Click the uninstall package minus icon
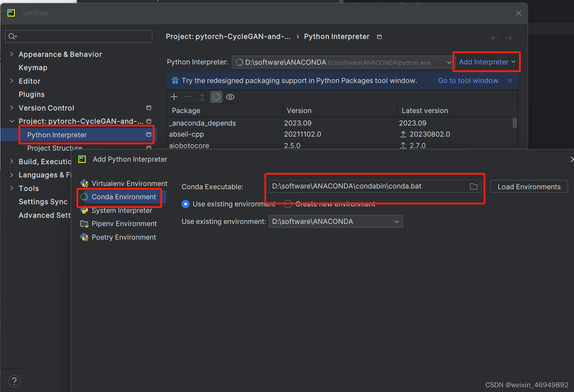Viewport: 574px width, 392px height. [x=188, y=97]
